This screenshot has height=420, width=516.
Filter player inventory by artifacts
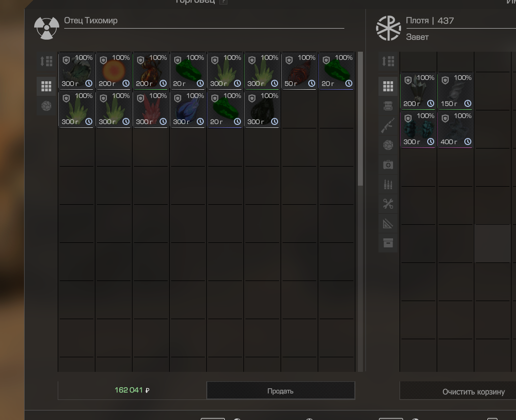pyautogui.click(x=388, y=145)
